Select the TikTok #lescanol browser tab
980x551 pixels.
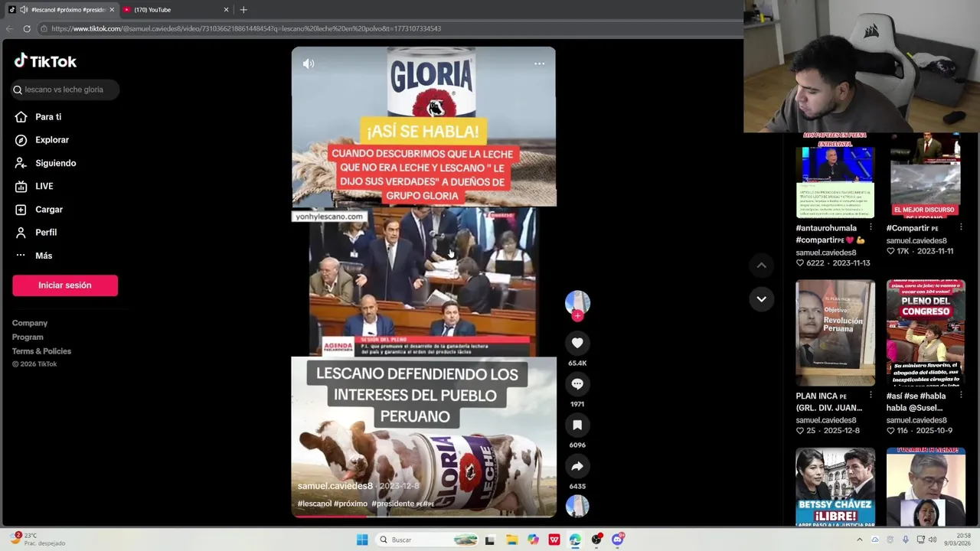click(x=61, y=10)
